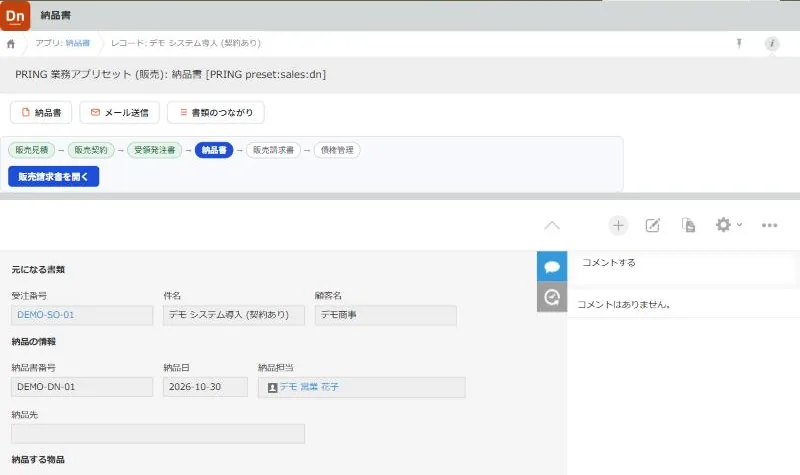800x475 pixels.
Task: Show the change history panel tab
Action: coord(552,297)
